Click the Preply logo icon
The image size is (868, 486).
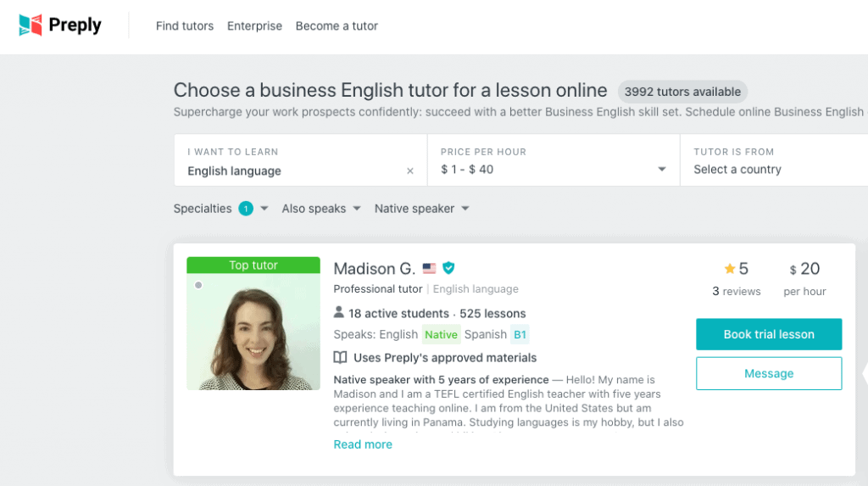31,25
